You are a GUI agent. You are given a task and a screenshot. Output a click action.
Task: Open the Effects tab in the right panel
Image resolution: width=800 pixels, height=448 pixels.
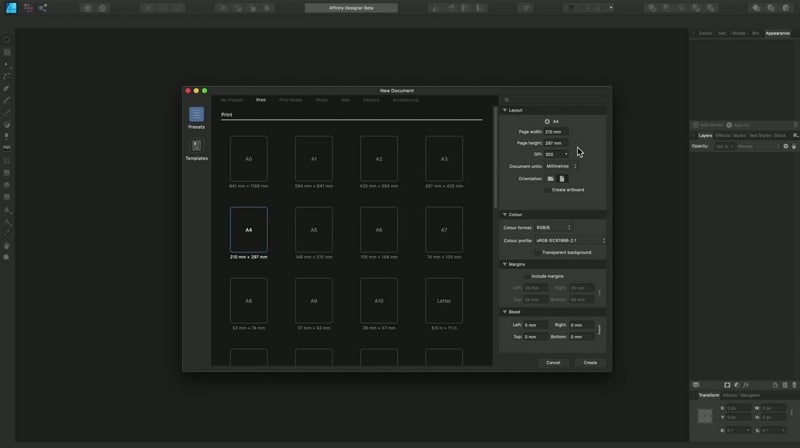pyautogui.click(x=722, y=136)
